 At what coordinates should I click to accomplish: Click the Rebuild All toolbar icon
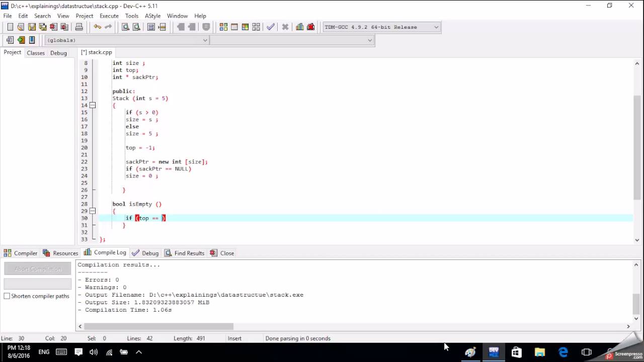click(256, 27)
